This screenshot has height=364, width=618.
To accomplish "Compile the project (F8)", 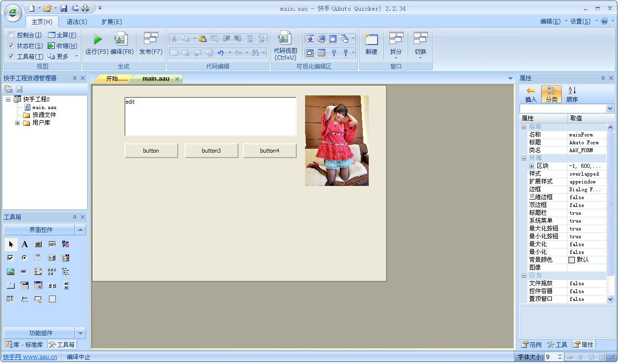I will (x=121, y=44).
